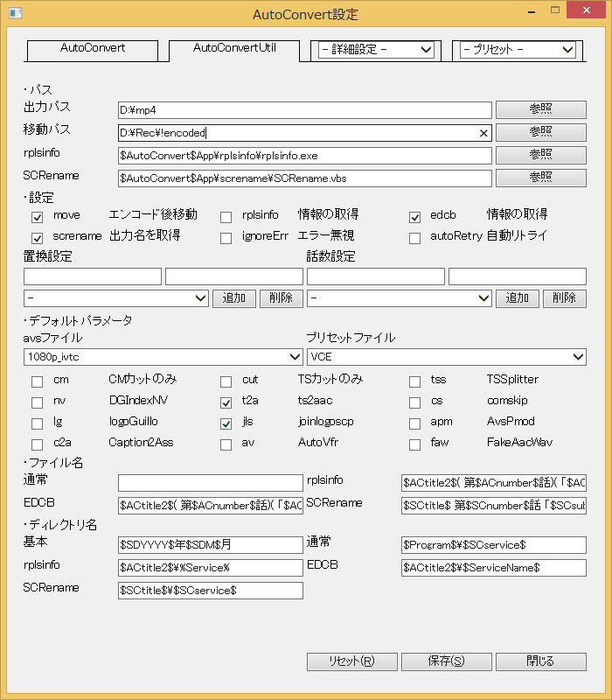The height and width of the screenshot is (700, 612).
Task: Expand the 置換設定 dropdown list
Action: coord(116,298)
